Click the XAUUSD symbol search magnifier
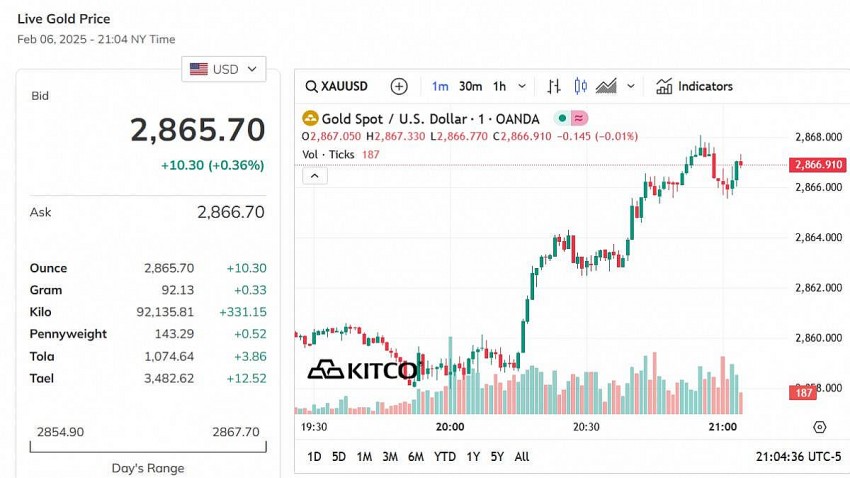Screen dimensions: 850x478 click(x=312, y=87)
